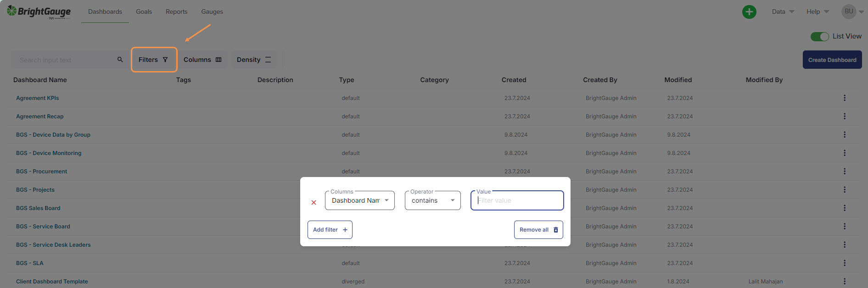Image resolution: width=868 pixels, height=288 pixels.
Task: Click the BrightGauge logo
Action: pyautogui.click(x=39, y=11)
